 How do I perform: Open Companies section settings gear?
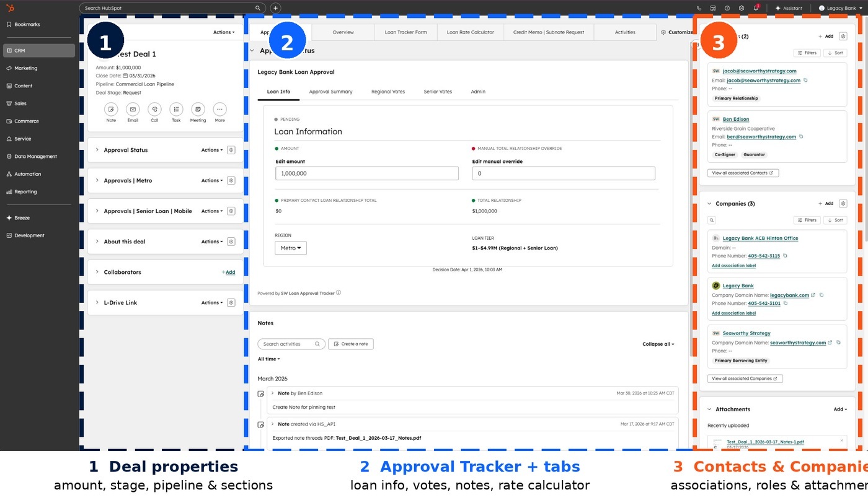(x=843, y=203)
